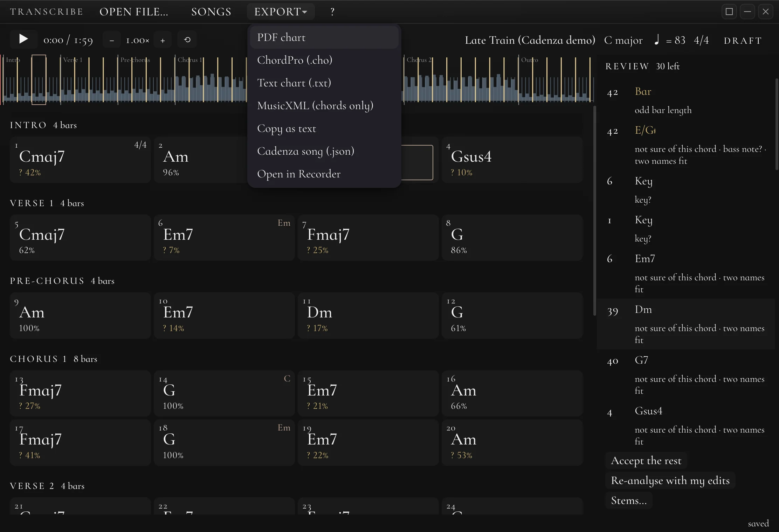Screen dimensions: 779x532
Task: Open review item 39 Dm
Action: [x=686, y=324]
